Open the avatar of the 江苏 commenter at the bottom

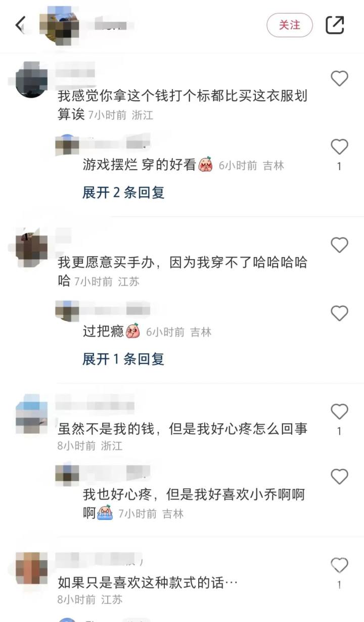coord(32,568)
